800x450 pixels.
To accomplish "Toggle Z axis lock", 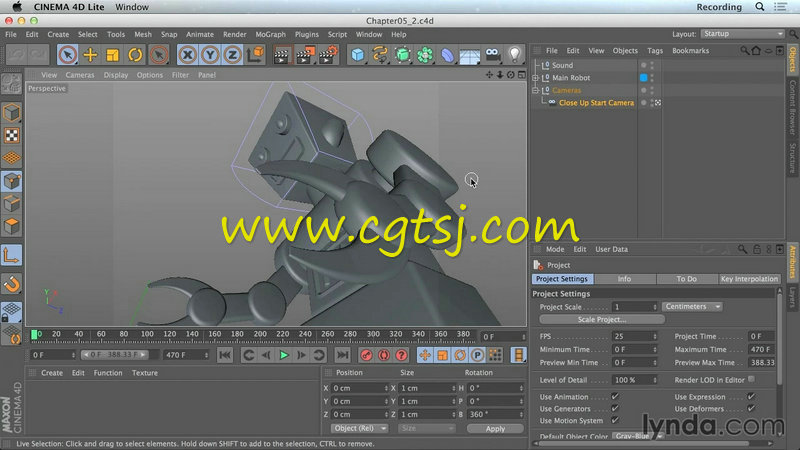I will click(x=232, y=55).
